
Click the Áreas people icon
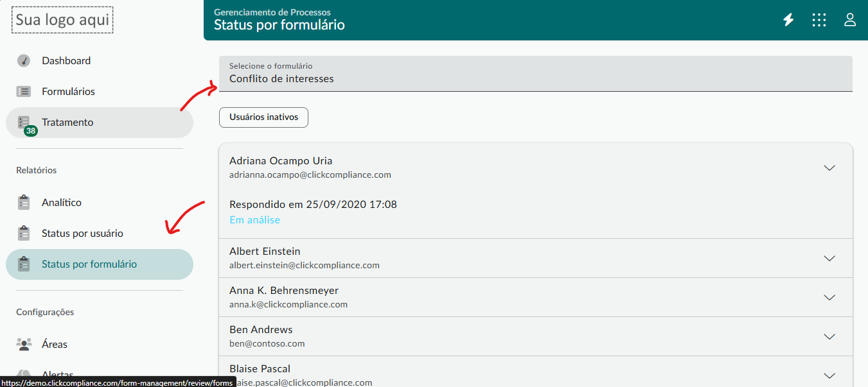click(24, 344)
